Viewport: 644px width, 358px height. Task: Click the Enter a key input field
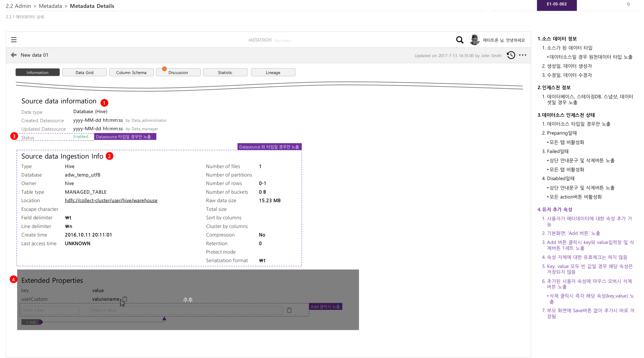tap(50, 310)
